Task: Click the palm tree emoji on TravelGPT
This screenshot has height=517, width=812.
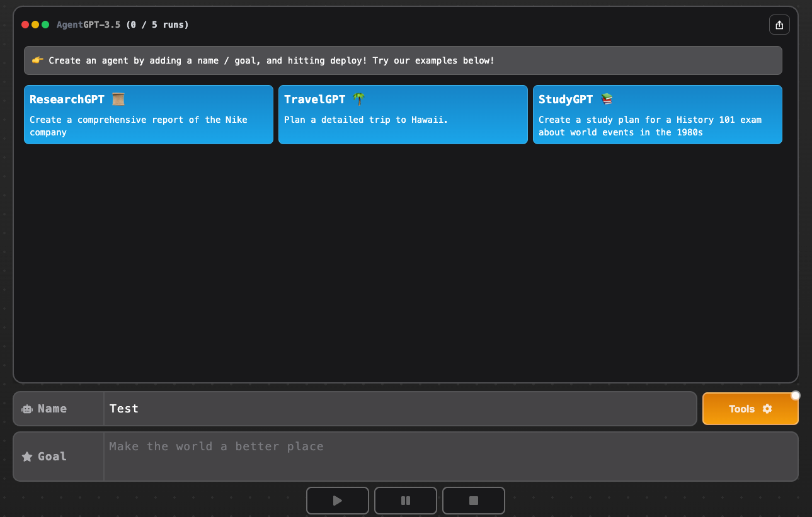Action: click(x=358, y=99)
